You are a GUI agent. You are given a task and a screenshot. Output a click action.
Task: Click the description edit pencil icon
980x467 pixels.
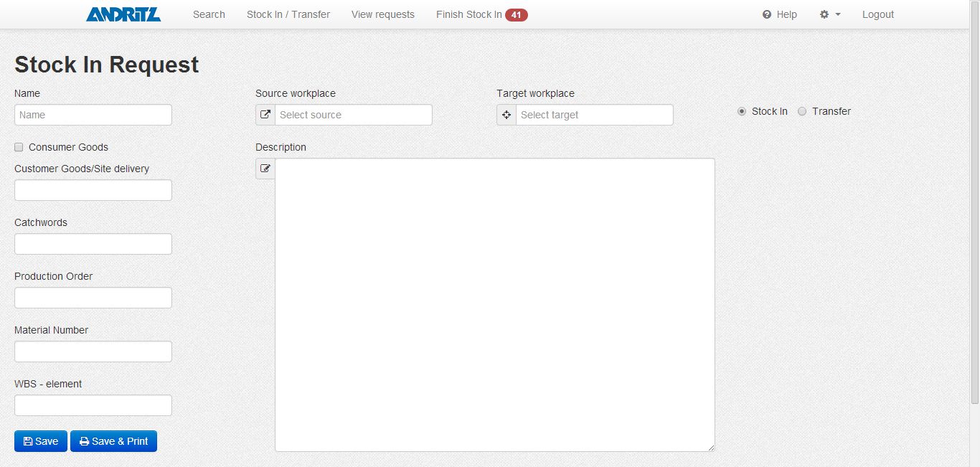point(265,169)
